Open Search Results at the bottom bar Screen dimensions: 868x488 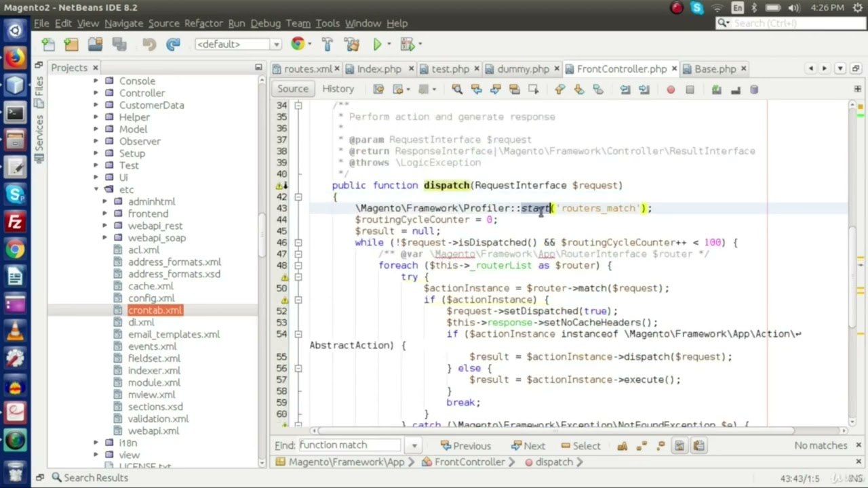[x=90, y=478]
